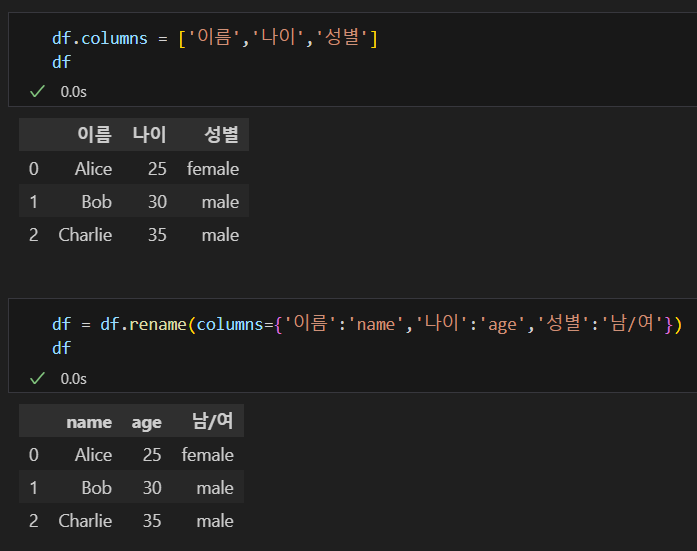697x551 pixels.
Task: Select the '25' cell in the second table
Action: pos(152,455)
